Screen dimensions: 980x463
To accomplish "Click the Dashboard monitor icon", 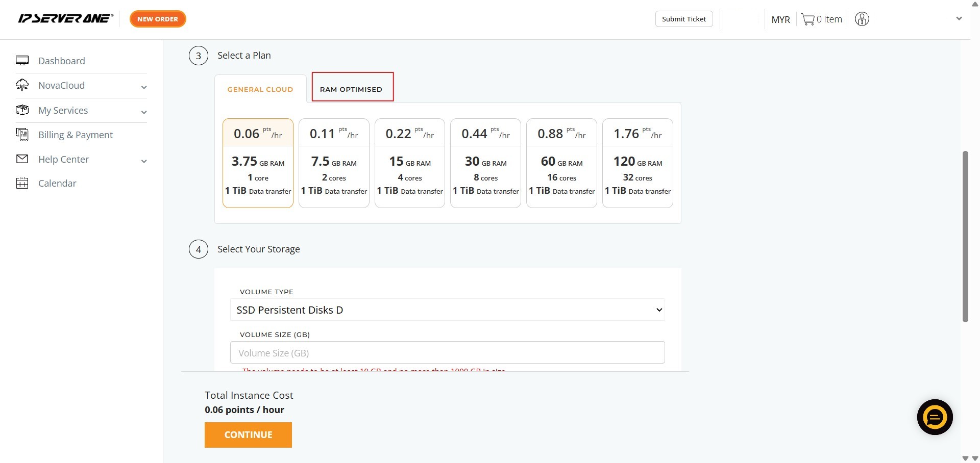I will click(x=22, y=61).
